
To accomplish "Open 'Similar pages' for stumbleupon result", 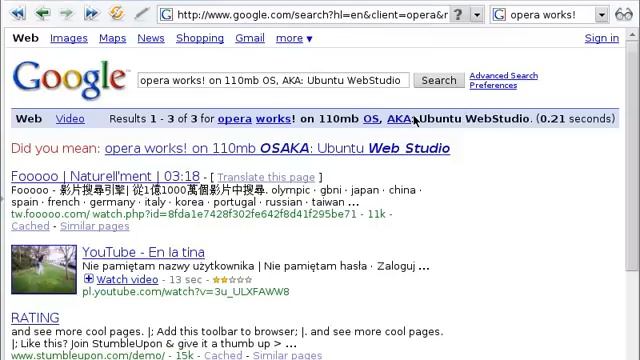I will pyautogui.click(x=287, y=355).
